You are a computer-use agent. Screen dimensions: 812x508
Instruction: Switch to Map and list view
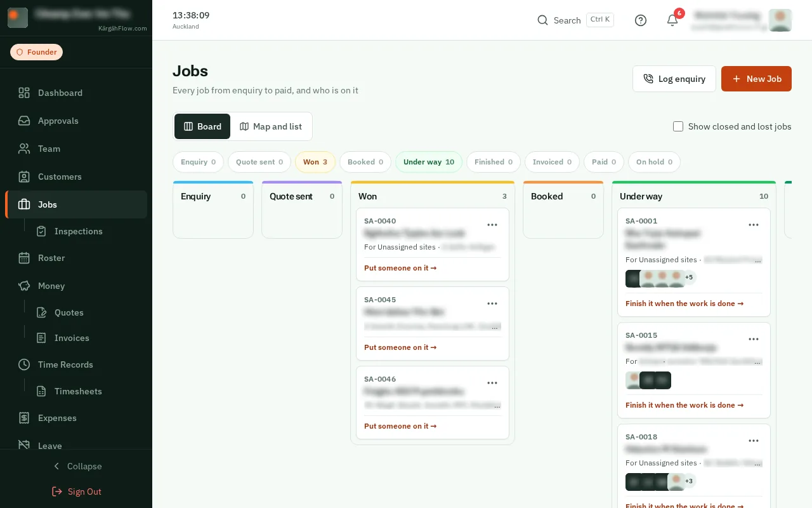[x=271, y=126]
